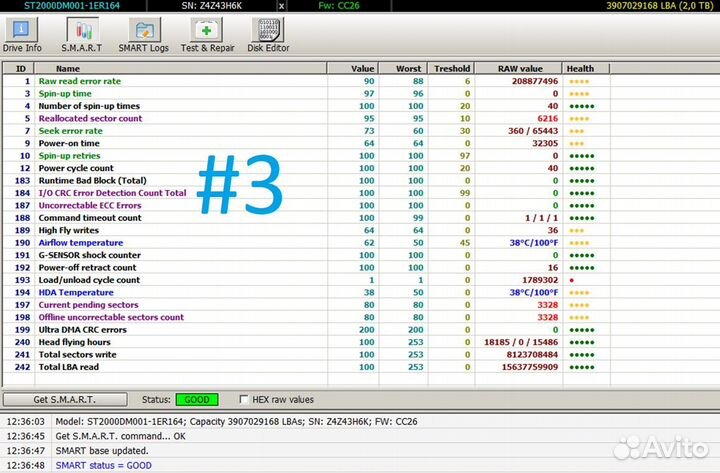Open SMART Logs from the toolbar

[x=144, y=35]
